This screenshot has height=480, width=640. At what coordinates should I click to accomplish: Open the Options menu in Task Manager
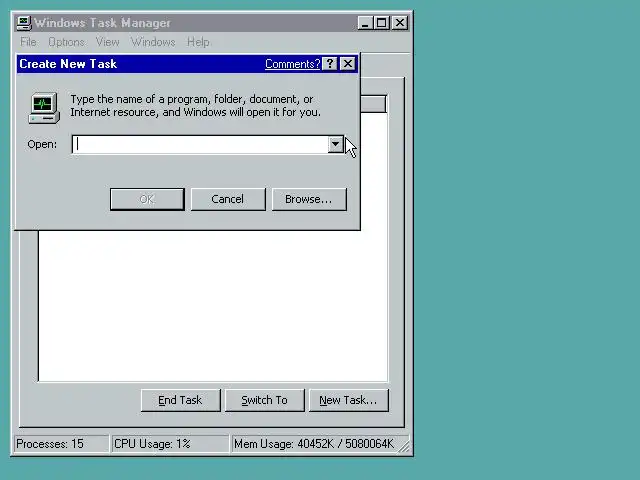(67, 42)
